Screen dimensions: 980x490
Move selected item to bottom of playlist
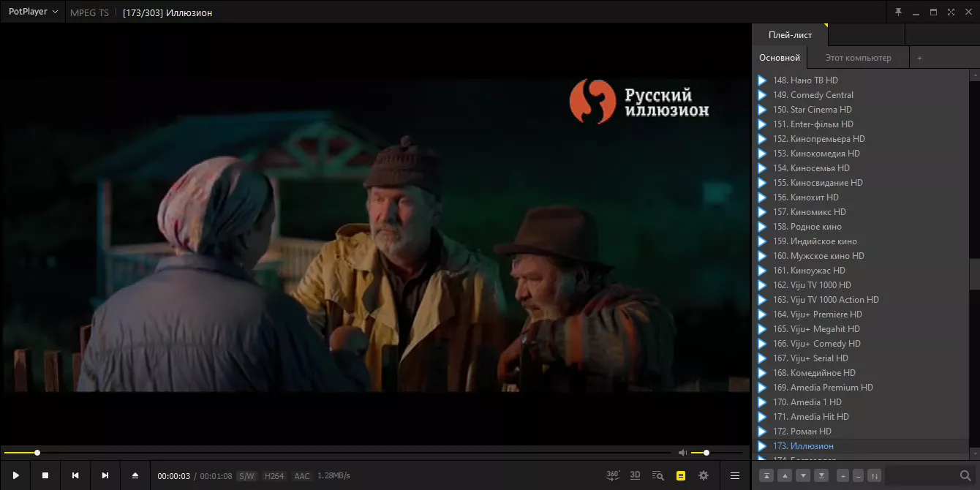click(x=821, y=475)
